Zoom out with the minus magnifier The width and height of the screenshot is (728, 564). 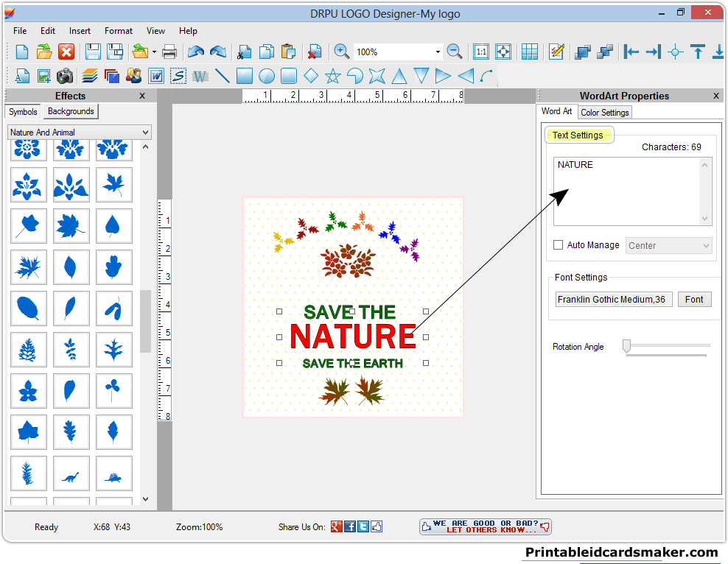click(x=455, y=52)
